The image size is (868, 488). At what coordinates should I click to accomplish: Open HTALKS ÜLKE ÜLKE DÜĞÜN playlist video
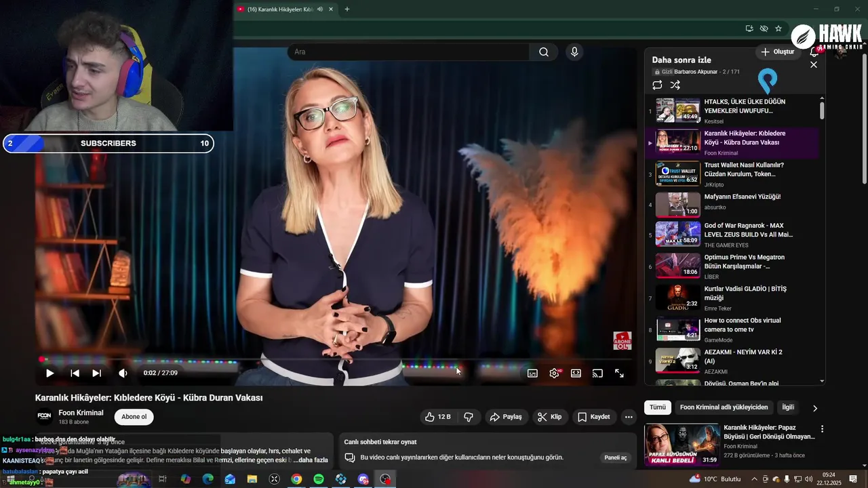732,111
